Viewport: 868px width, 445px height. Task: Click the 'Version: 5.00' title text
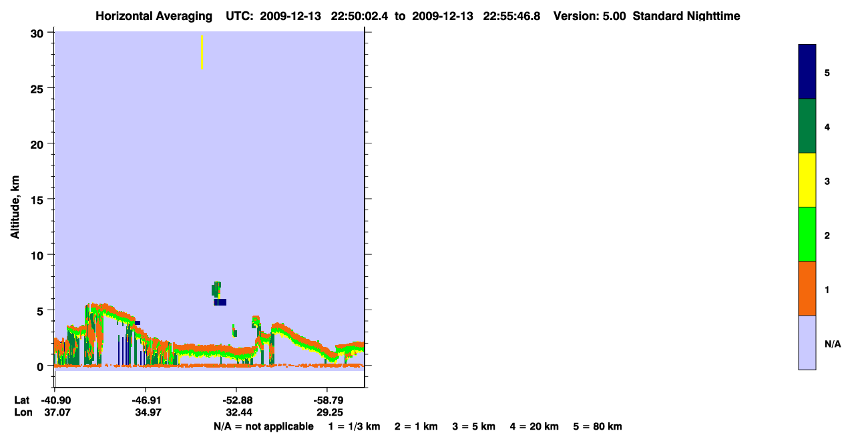(x=590, y=16)
